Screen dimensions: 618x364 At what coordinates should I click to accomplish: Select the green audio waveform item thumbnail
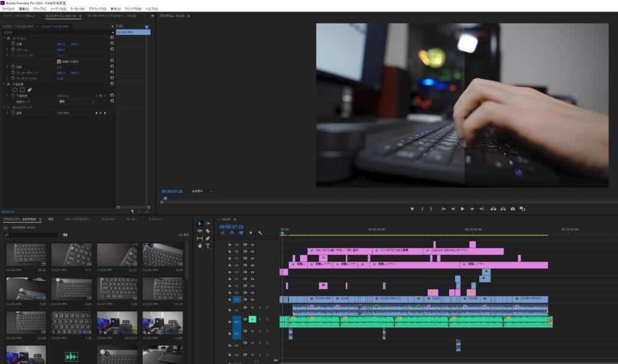tap(71, 356)
